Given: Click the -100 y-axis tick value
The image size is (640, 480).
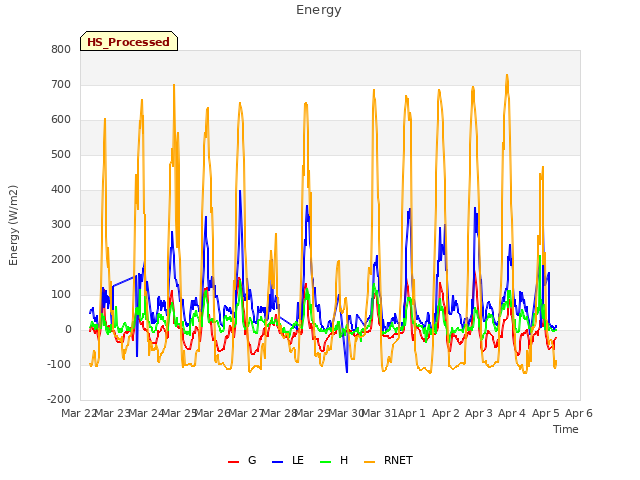Looking at the screenshot, I should coord(59,364).
